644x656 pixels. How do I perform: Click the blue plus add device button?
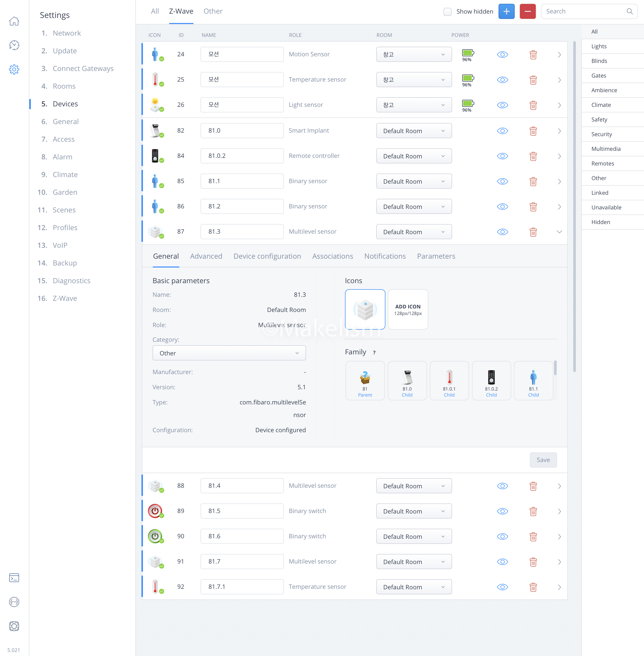pyautogui.click(x=506, y=12)
